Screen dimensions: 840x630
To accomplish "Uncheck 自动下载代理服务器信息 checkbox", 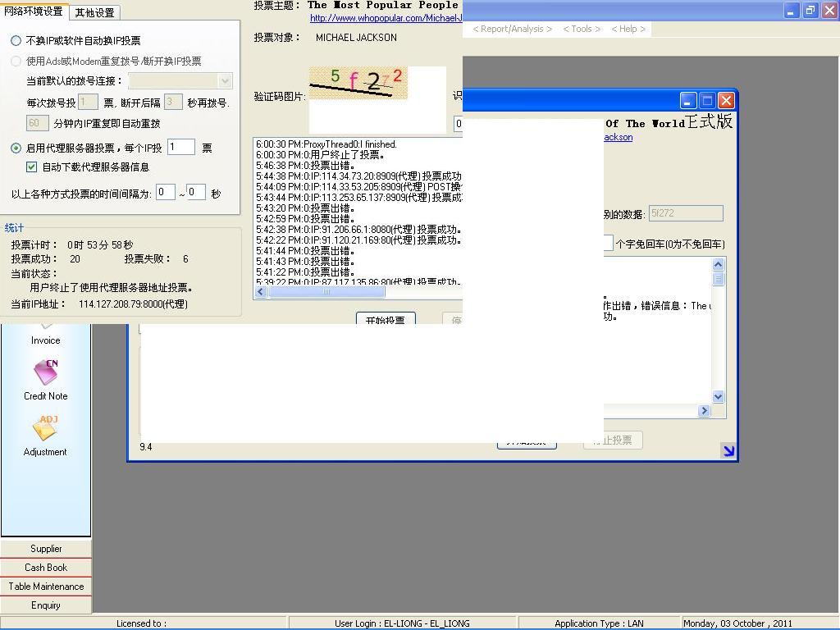I will coord(32,167).
